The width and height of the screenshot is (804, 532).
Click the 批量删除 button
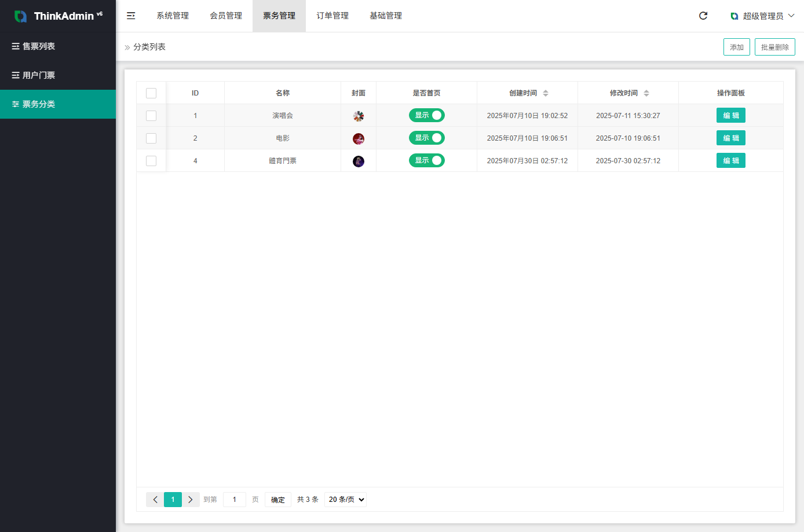click(x=775, y=47)
